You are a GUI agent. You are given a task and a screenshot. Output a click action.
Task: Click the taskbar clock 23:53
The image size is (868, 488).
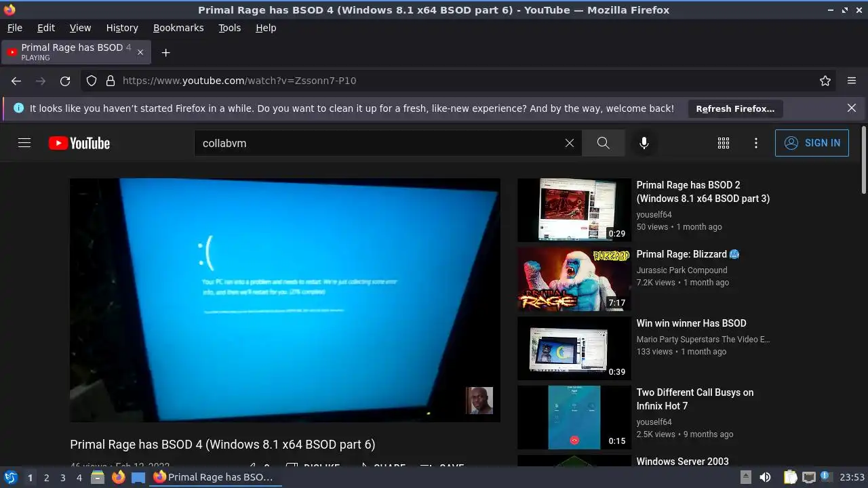852,477
